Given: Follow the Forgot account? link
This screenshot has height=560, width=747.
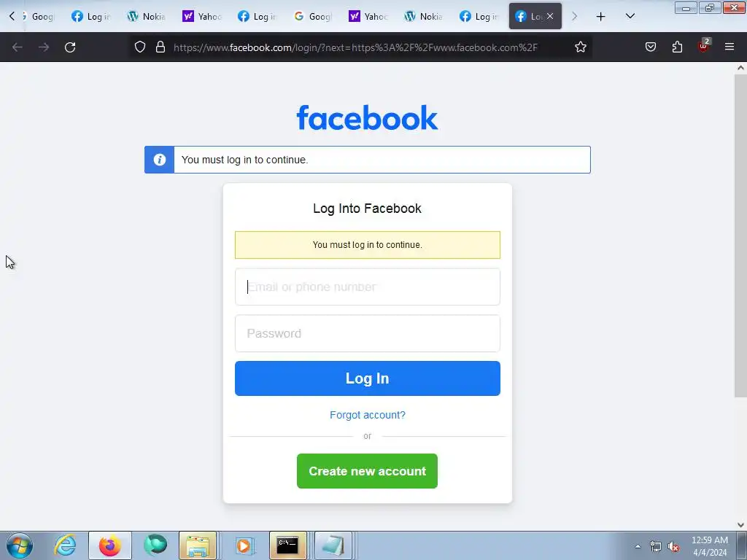Looking at the screenshot, I should coord(368,415).
